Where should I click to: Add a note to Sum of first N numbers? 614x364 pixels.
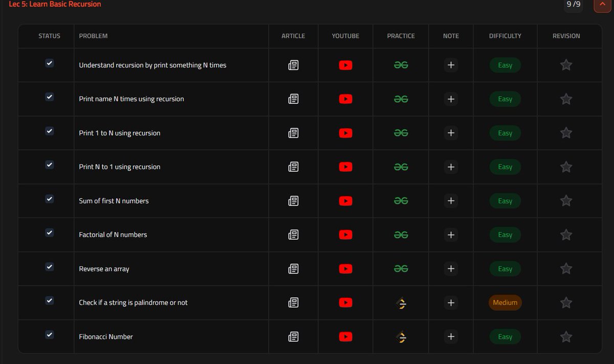[x=451, y=201]
